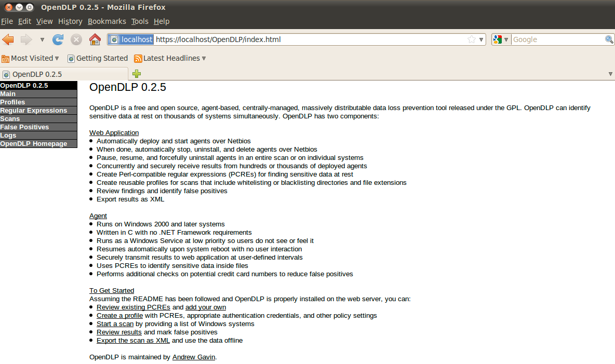
Task: Click the back navigation arrow
Action: coord(8,39)
